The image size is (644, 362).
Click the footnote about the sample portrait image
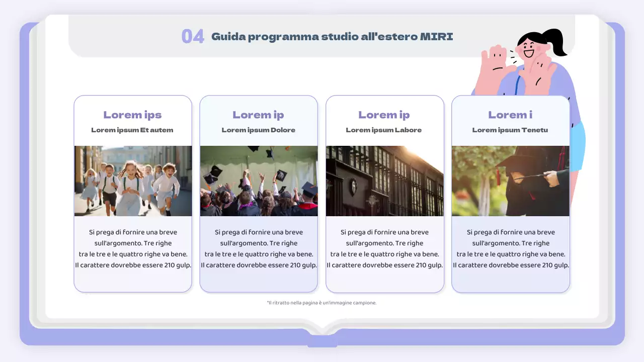tap(321, 302)
